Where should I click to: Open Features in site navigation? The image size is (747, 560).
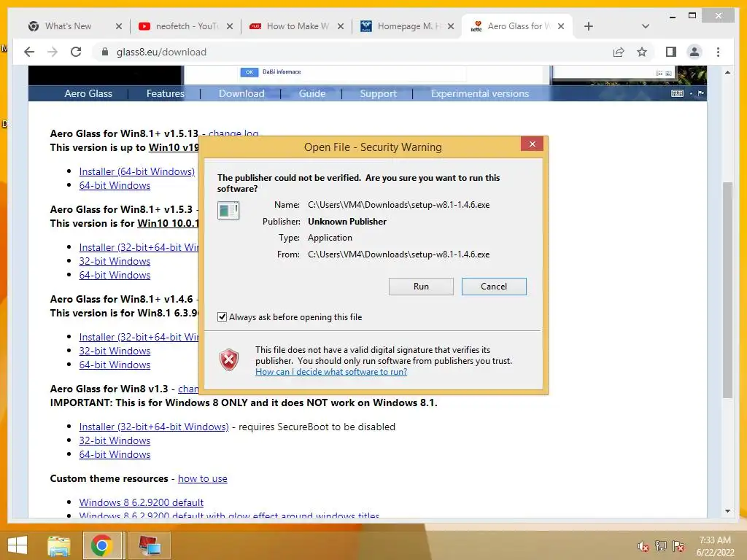[x=166, y=93]
